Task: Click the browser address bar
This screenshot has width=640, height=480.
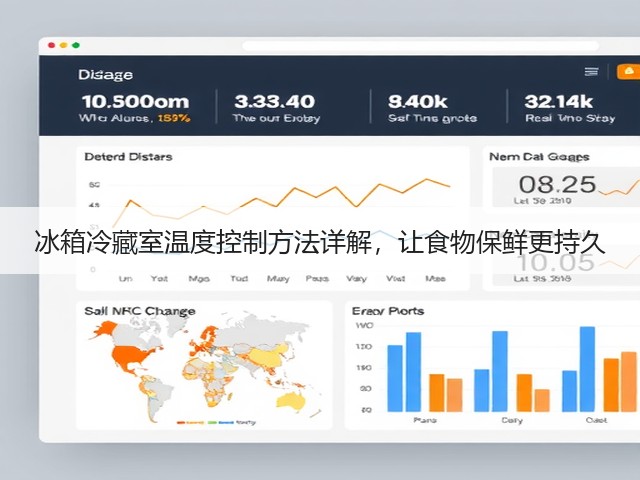Action: coord(420,45)
